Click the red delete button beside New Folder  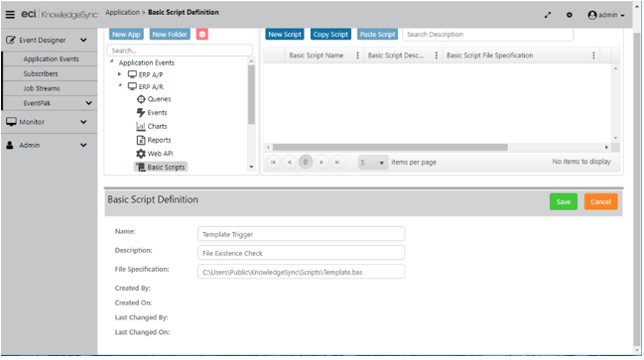202,34
